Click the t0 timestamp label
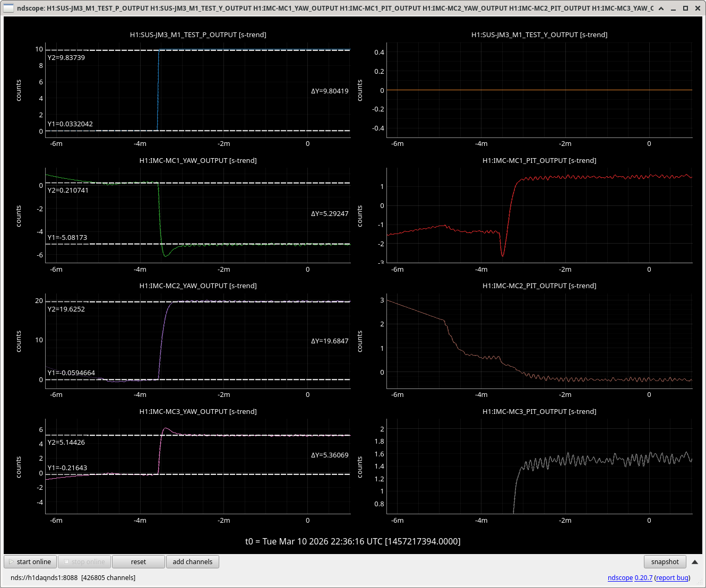The width and height of the screenshot is (706, 588). [x=352, y=541]
